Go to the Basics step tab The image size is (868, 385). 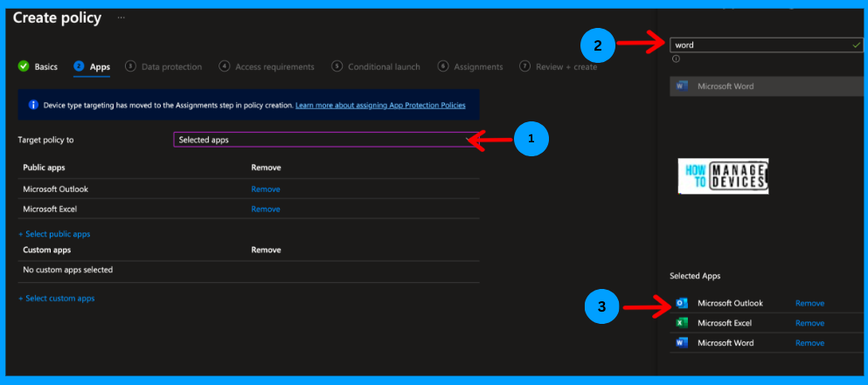[45, 66]
